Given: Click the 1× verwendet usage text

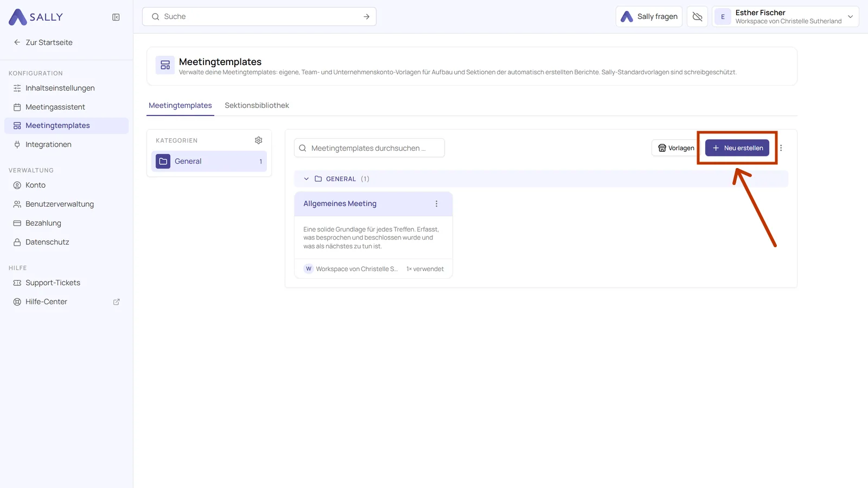Looking at the screenshot, I should (x=425, y=269).
